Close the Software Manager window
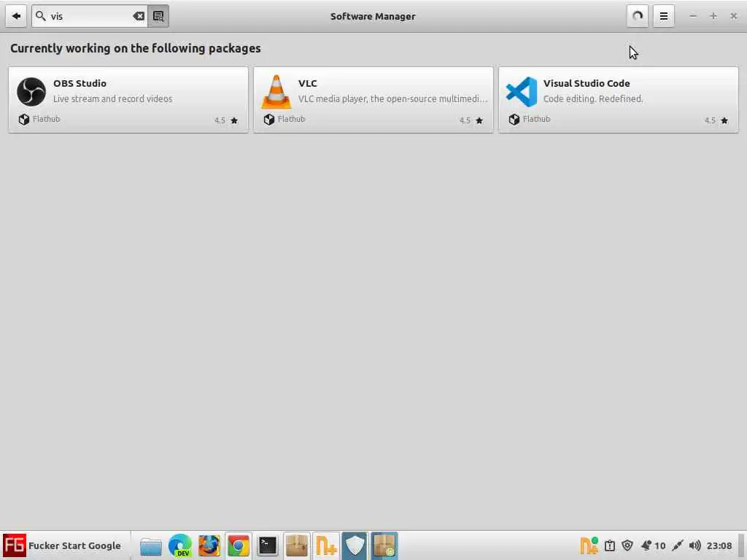Image resolution: width=747 pixels, height=560 pixels. 734,16
